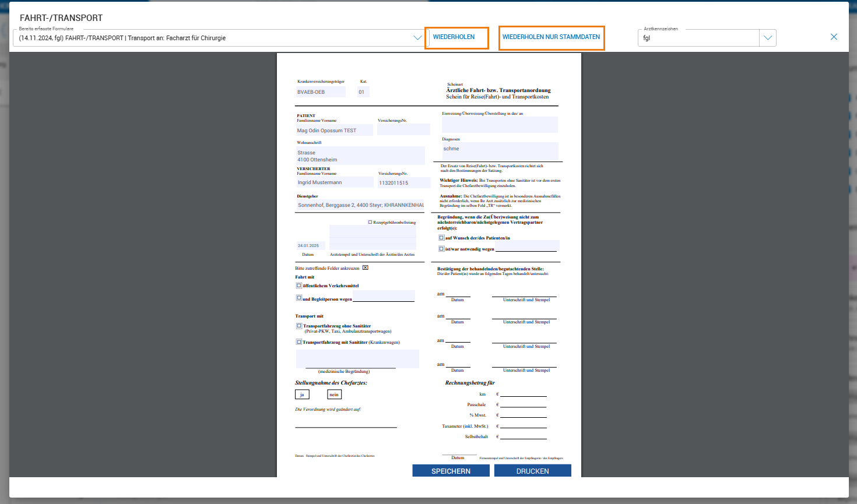Check Transportfahrzeug mit Sanitäter (Krankenwagen)
This screenshot has height=504, width=857.
click(299, 342)
